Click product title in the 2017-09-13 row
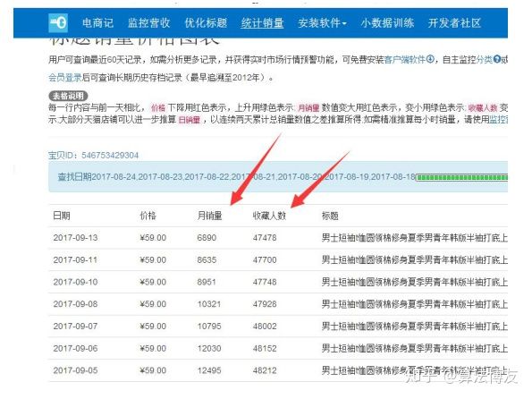 pos(415,238)
